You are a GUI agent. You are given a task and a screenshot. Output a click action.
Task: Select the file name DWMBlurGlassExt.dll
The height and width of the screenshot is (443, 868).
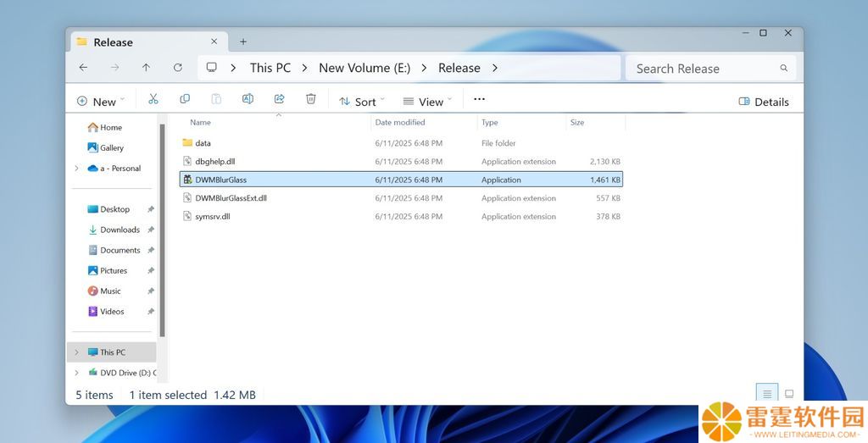tap(231, 198)
